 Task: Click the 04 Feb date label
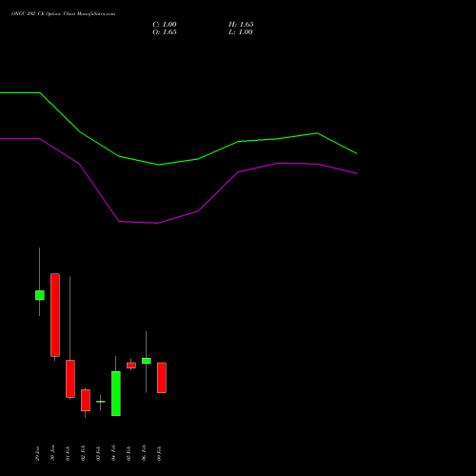[113, 453]
